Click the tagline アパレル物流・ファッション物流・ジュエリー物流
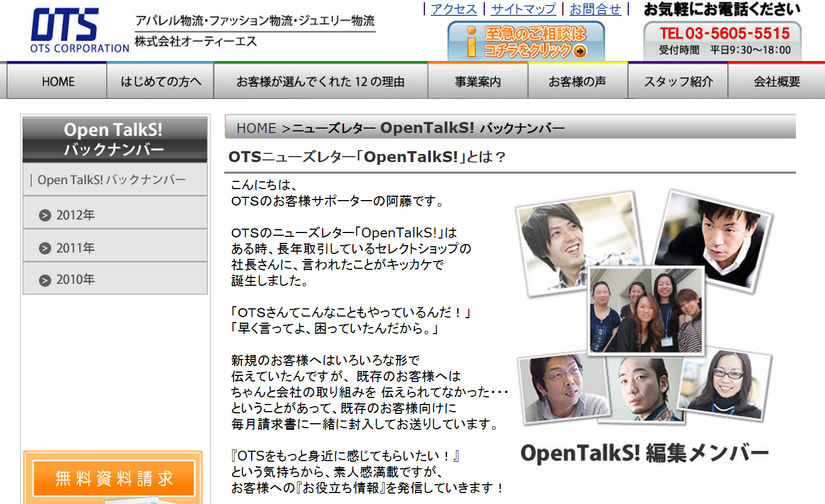The image size is (825, 504). 255,21
